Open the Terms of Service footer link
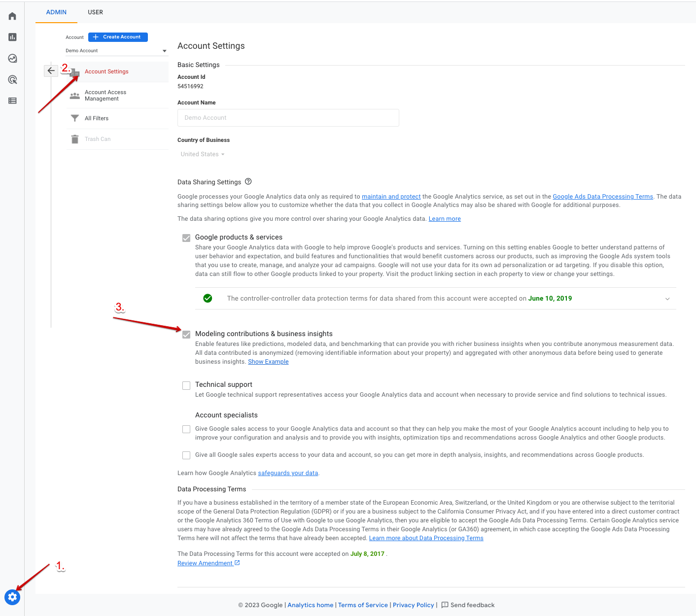Image resolution: width=696 pixels, height=616 pixels. pos(363,605)
